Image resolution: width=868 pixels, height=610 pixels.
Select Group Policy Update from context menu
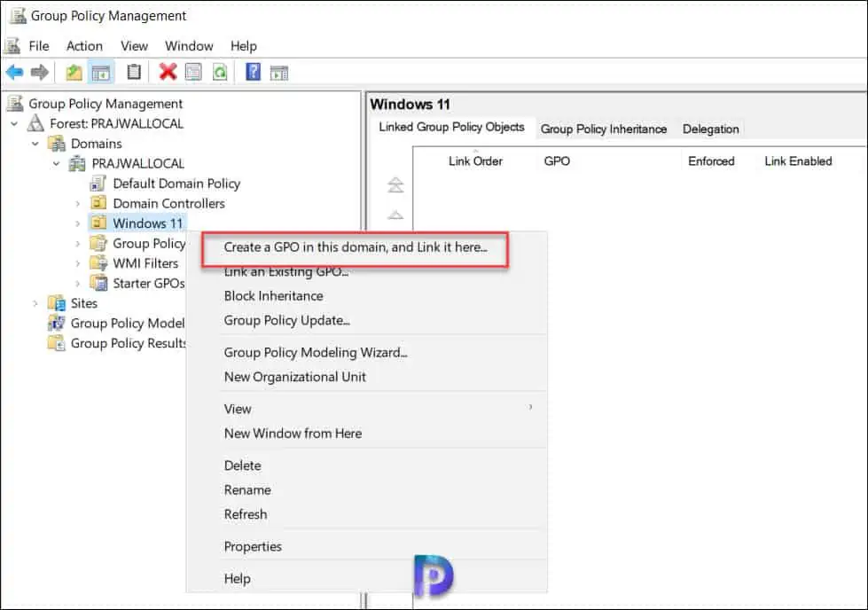[x=286, y=320]
